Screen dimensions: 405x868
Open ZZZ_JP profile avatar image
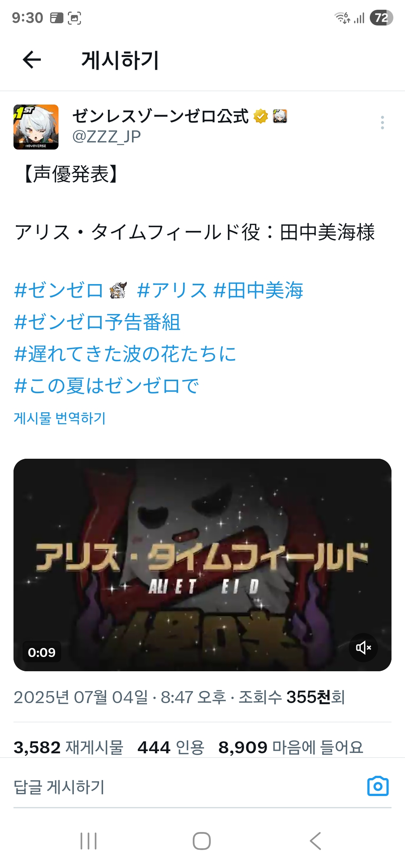click(36, 127)
